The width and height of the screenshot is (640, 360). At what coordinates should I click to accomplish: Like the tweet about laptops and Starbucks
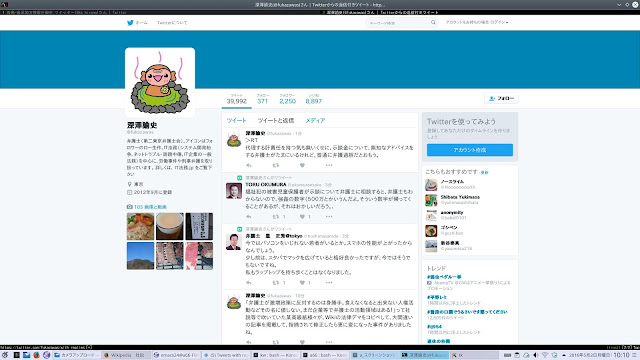click(302, 282)
